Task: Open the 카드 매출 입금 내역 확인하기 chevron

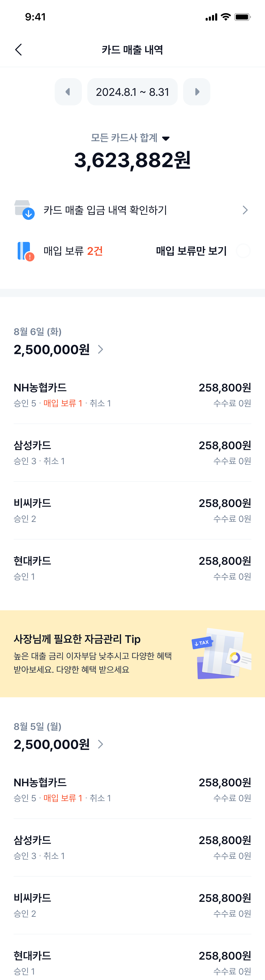Action: (x=245, y=210)
